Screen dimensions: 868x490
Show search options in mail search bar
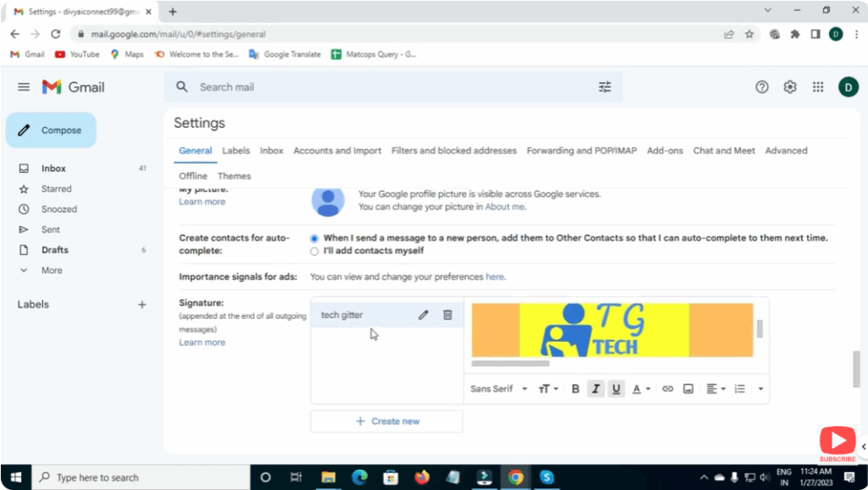(604, 87)
